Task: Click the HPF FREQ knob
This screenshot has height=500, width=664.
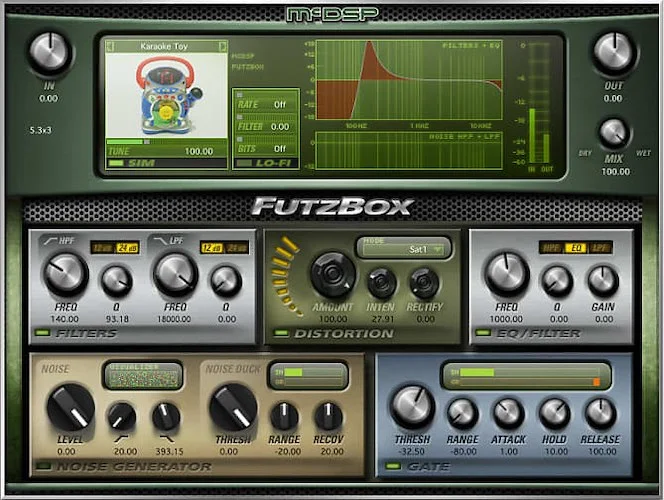Action: click(65, 274)
